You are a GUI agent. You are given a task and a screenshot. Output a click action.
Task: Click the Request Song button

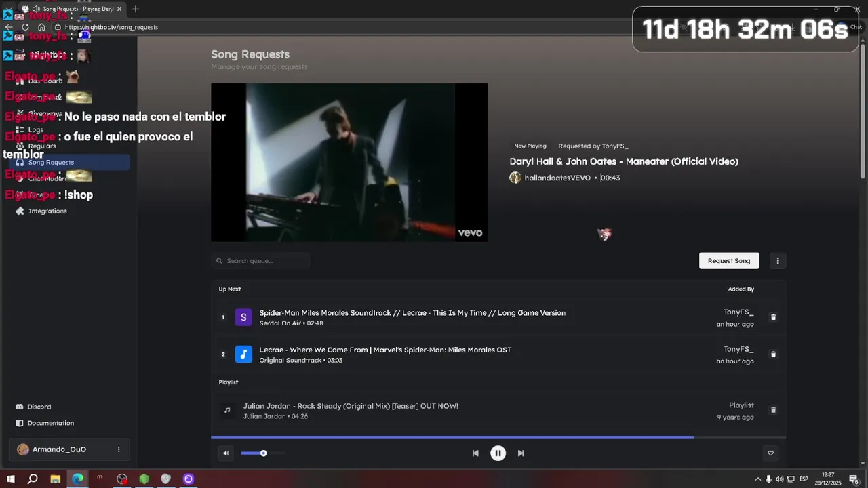[x=729, y=261]
